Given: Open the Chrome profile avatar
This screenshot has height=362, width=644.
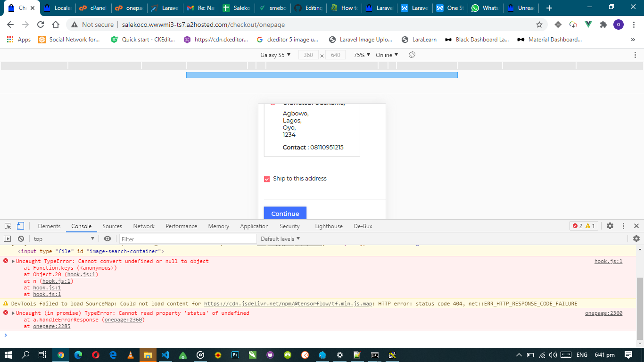Looking at the screenshot, I should click(x=619, y=25).
